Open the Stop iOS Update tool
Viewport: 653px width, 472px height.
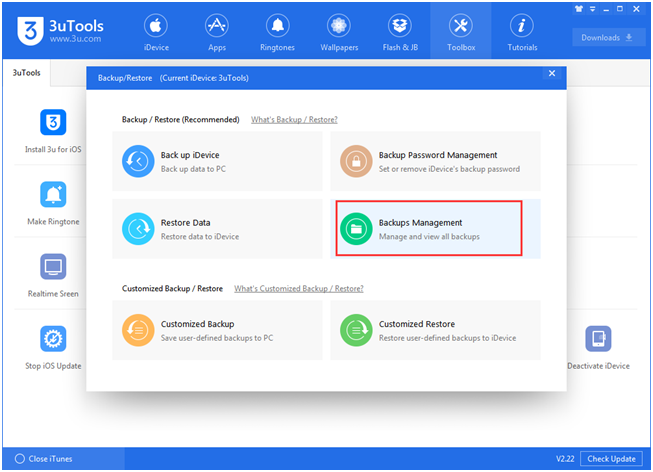[53, 348]
